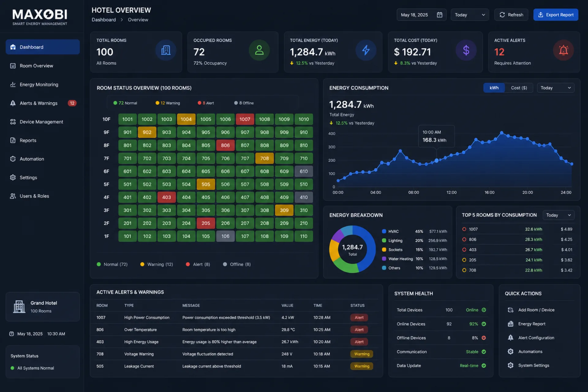Click the Offline Devices red status icon
The width and height of the screenshot is (588, 392).
click(x=484, y=338)
